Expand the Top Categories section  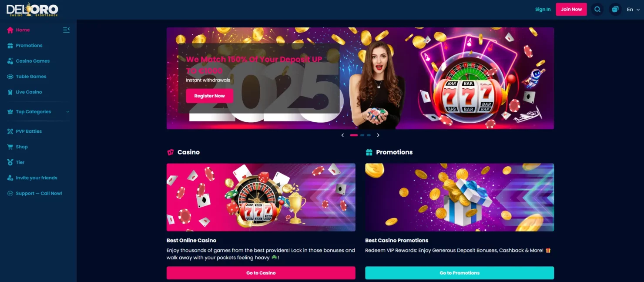(38, 112)
